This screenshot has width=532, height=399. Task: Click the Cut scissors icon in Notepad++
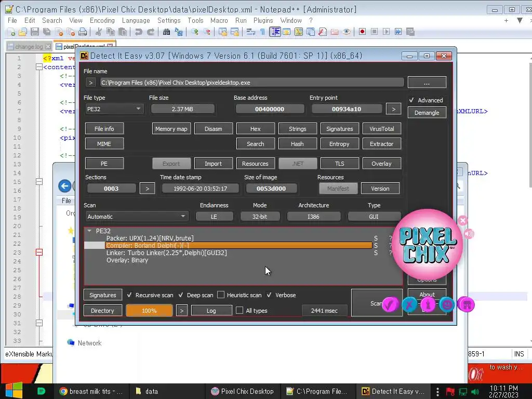99,32
